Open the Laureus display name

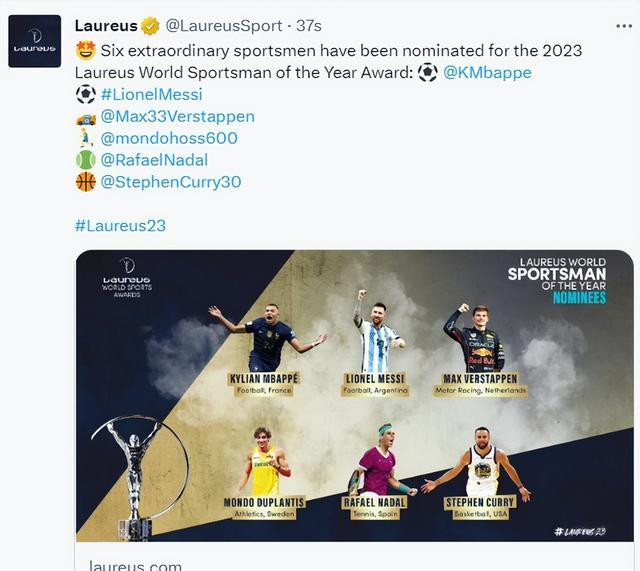[106, 26]
